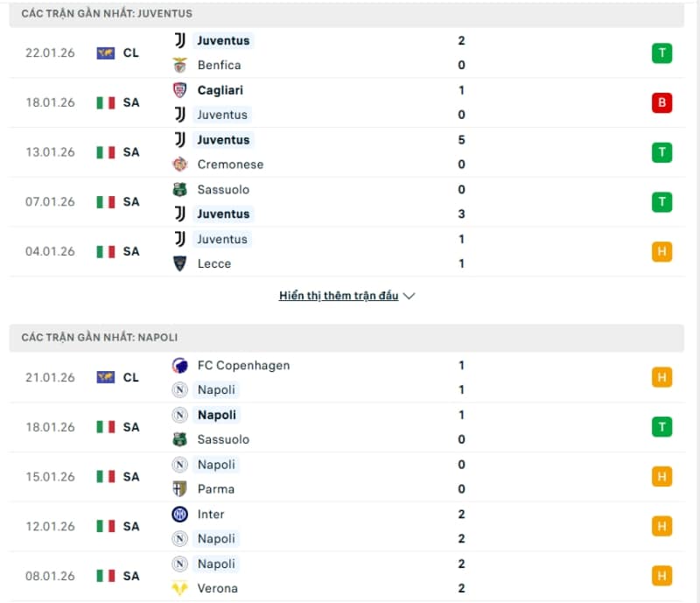Select the Inter team logo
The width and height of the screenshot is (700, 603).
click(181, 515)
